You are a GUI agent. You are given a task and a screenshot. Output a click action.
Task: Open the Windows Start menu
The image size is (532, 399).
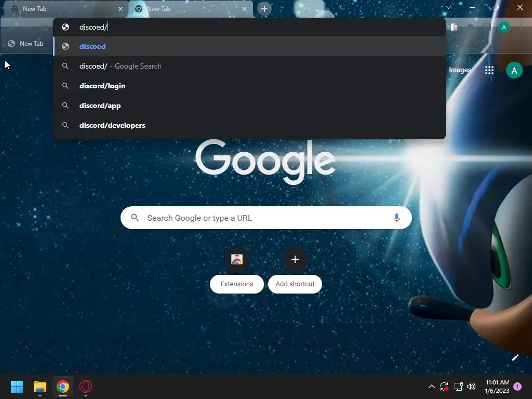(x=17, y=387)
